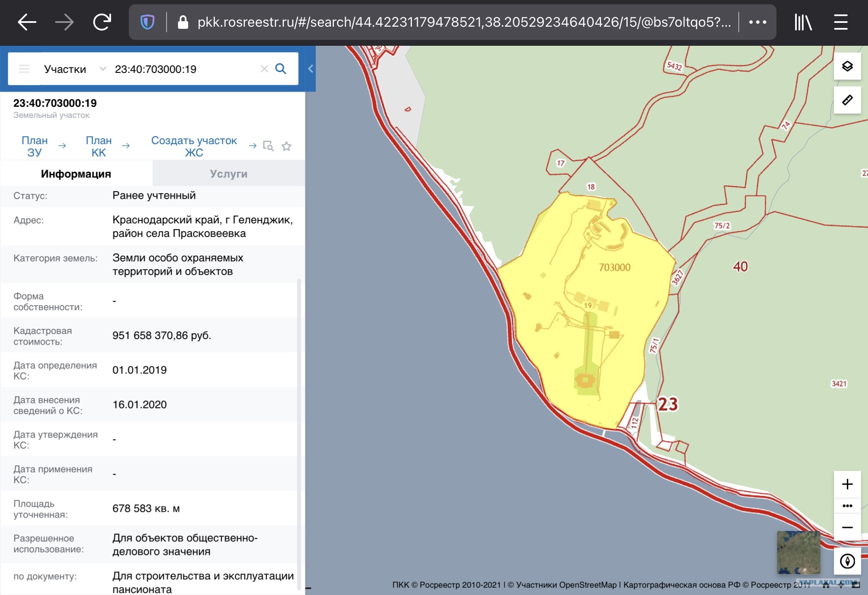The width and height of the screenshot is (868, 595).
Task: Select parcel 75/2 label on map
Action: [x=722, y=225]
